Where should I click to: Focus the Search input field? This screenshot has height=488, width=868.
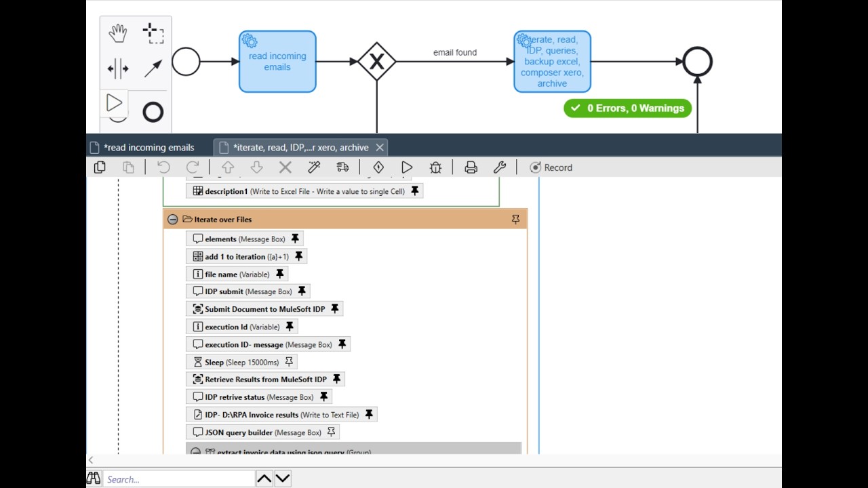pos(179,479)
